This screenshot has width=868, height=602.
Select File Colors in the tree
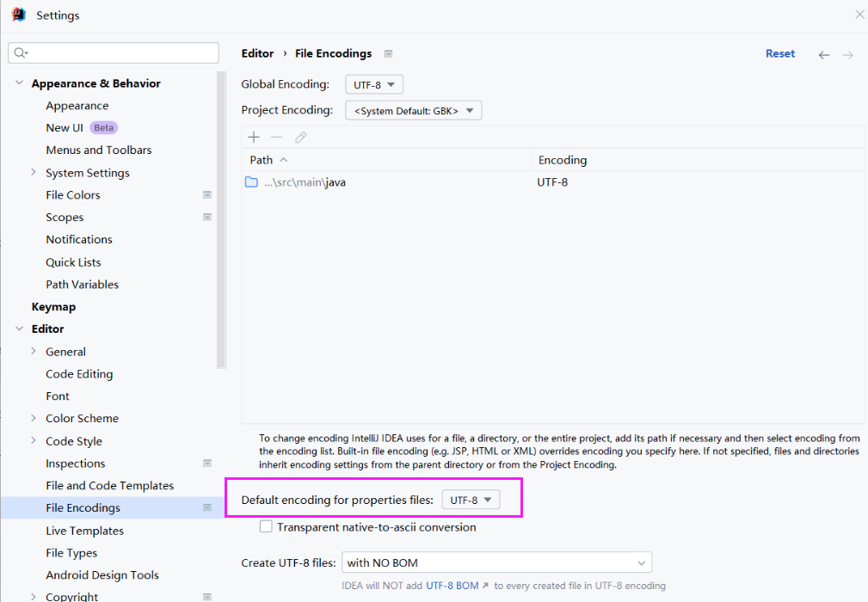[x=73, y=194]
